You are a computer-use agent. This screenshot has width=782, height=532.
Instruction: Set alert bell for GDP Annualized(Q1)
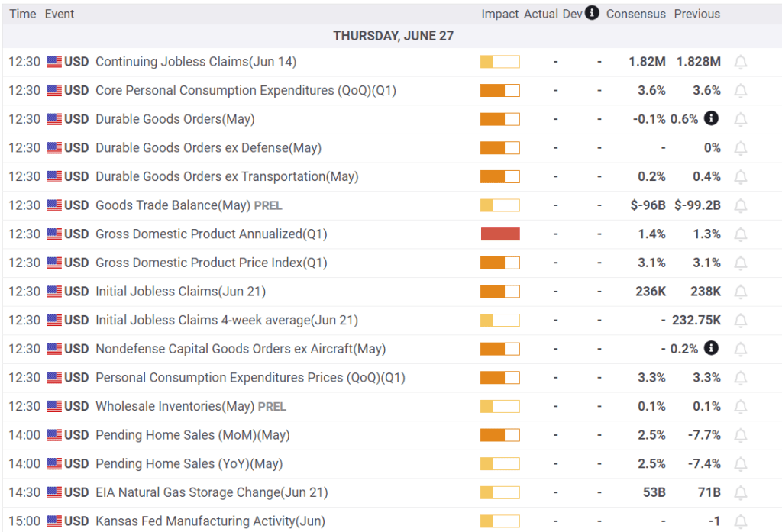[741, 234]
